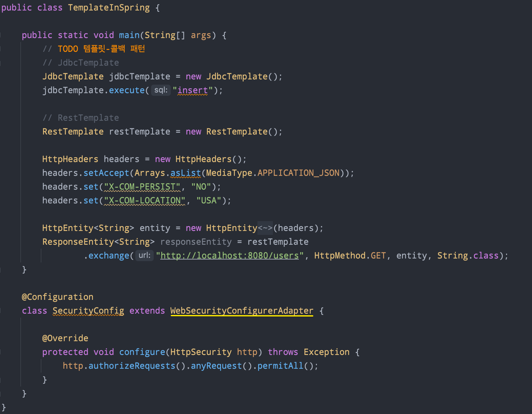The image size is (532, 414).
Task: Open the http://localhost:8080/users link
Action: pyautogui.click(x=230, y=256)
